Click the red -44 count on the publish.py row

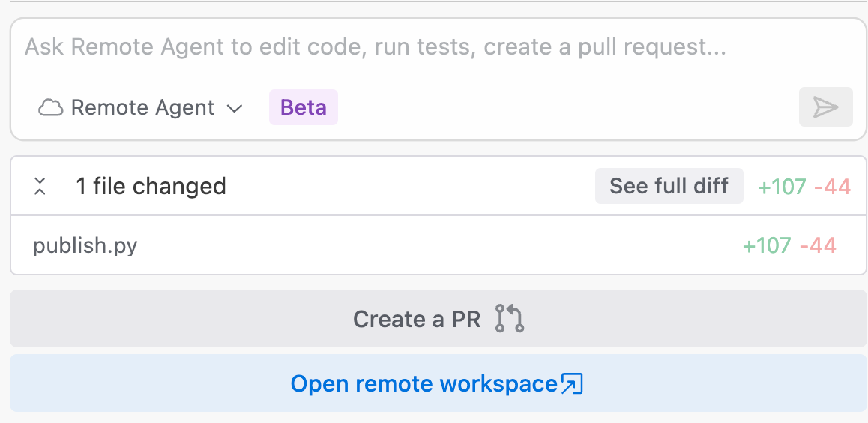pyautogui.click(x=818, y=245)
